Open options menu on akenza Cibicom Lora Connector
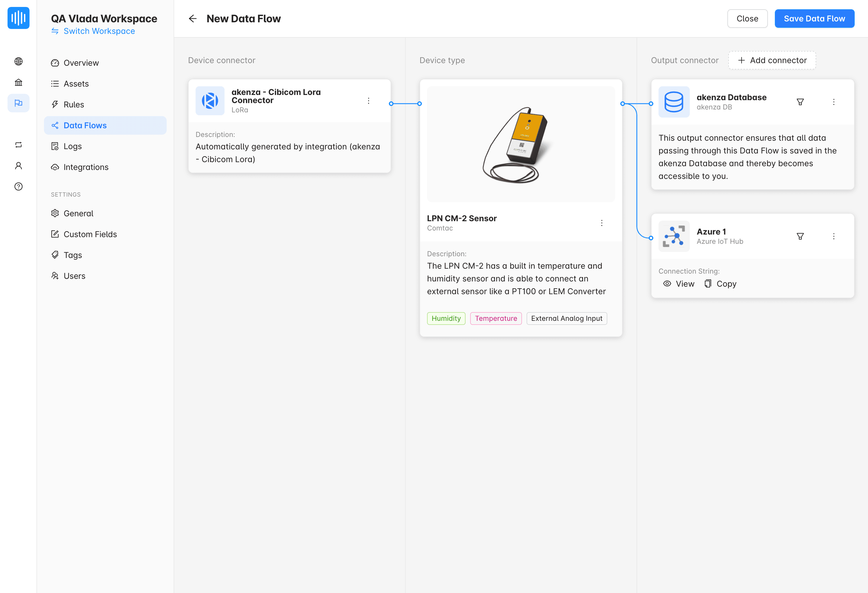 368,101
